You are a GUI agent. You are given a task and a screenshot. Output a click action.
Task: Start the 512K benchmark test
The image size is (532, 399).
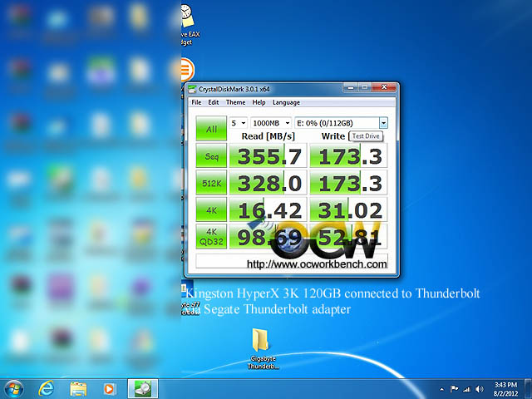click(211, 183)
